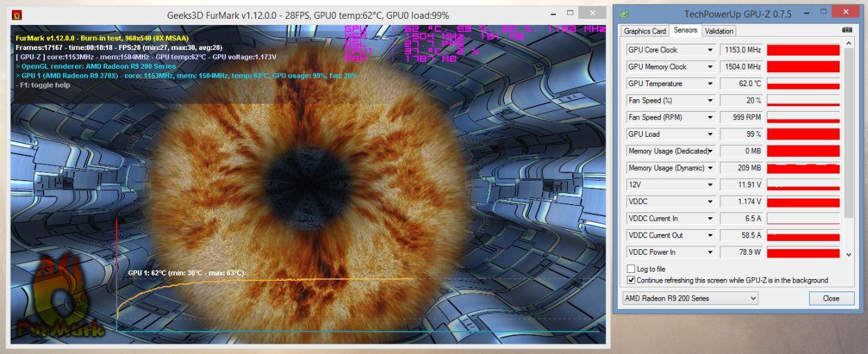Click the 209 MB dynamic memory value
868x354 pixels.
coord(741,168)
